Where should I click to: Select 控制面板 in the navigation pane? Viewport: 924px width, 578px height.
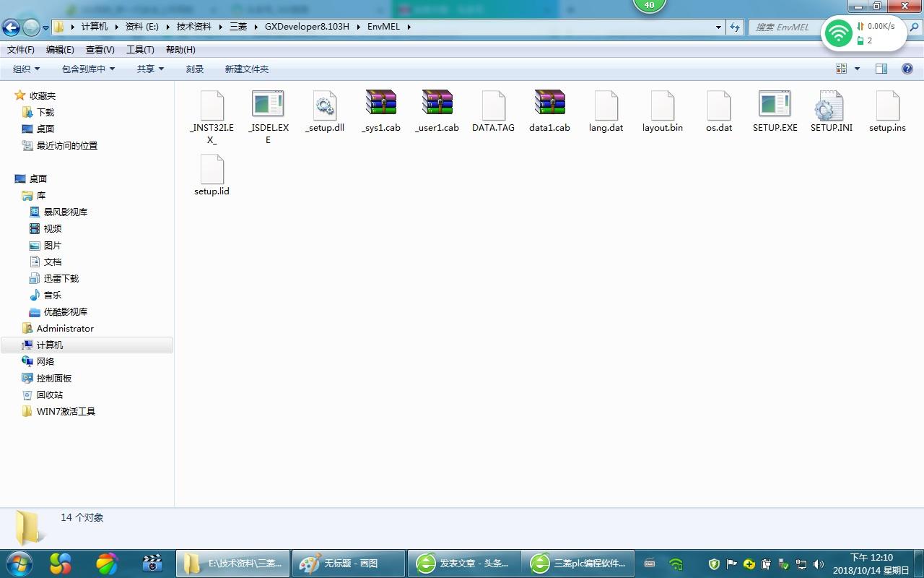(54, 378)
